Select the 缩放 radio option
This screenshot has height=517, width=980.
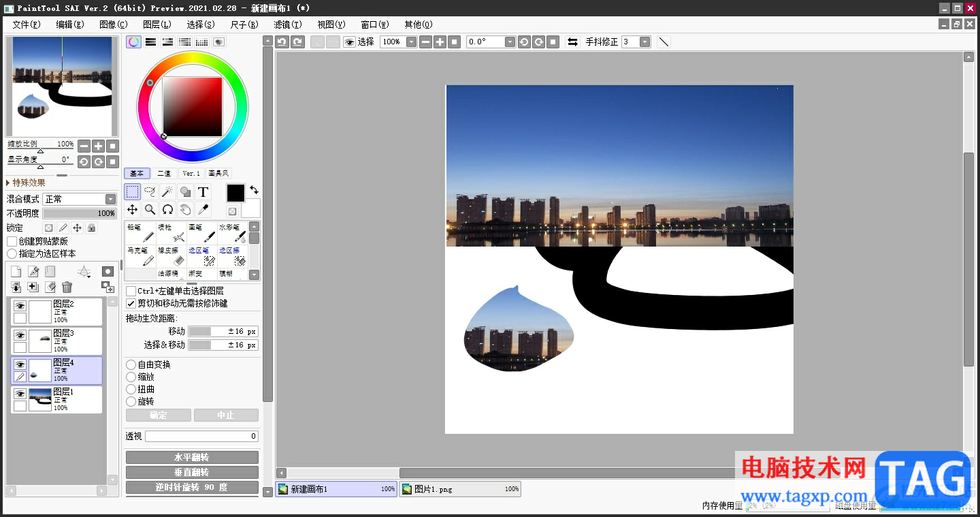131,377
